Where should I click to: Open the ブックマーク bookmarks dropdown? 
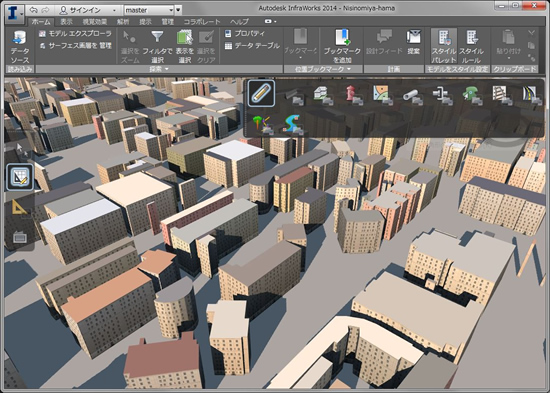pyautogui.click(x=301, y=45)
